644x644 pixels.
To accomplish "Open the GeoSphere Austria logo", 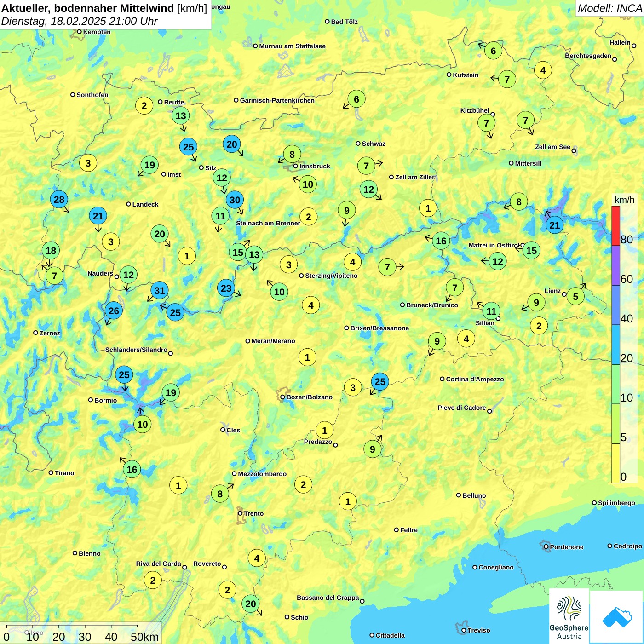I will [x=569, y=615].
